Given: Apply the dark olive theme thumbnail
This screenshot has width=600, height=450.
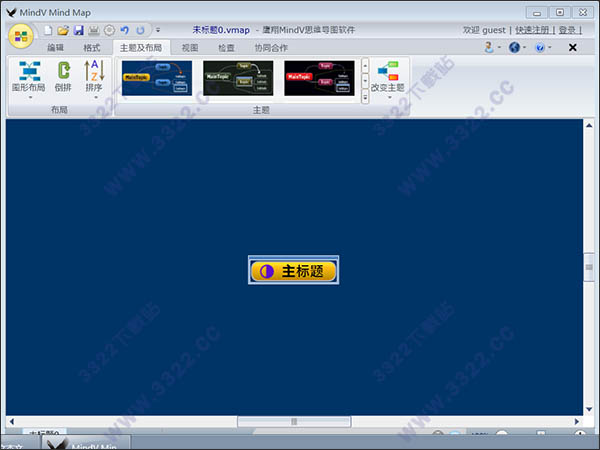Looking at the screenshot, I should [x=238, y=78].
